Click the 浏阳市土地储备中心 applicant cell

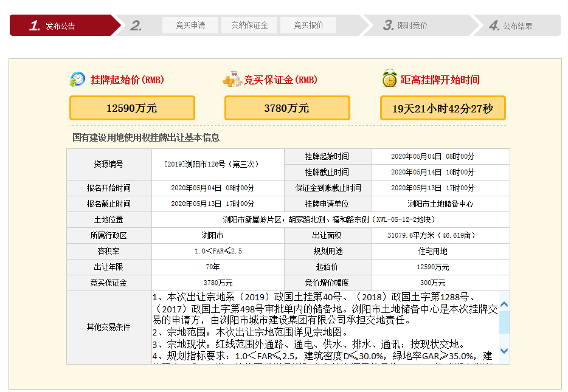440,204
